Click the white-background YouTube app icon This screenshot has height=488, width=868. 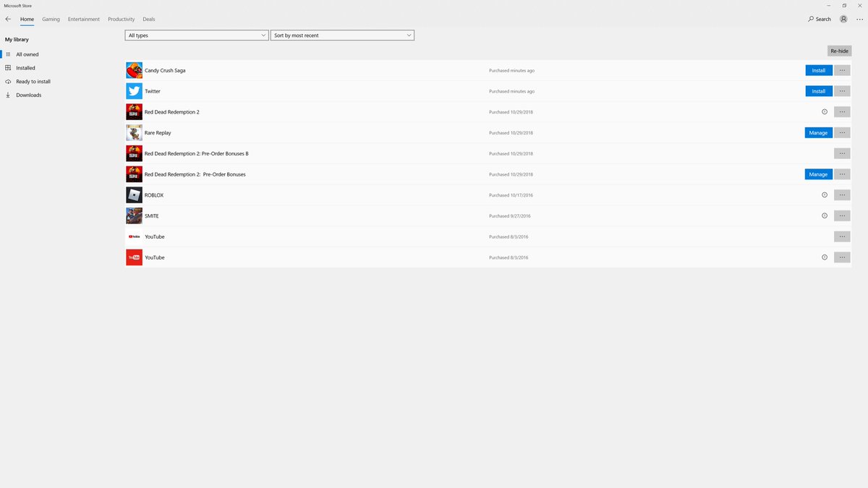click(134, 237)
